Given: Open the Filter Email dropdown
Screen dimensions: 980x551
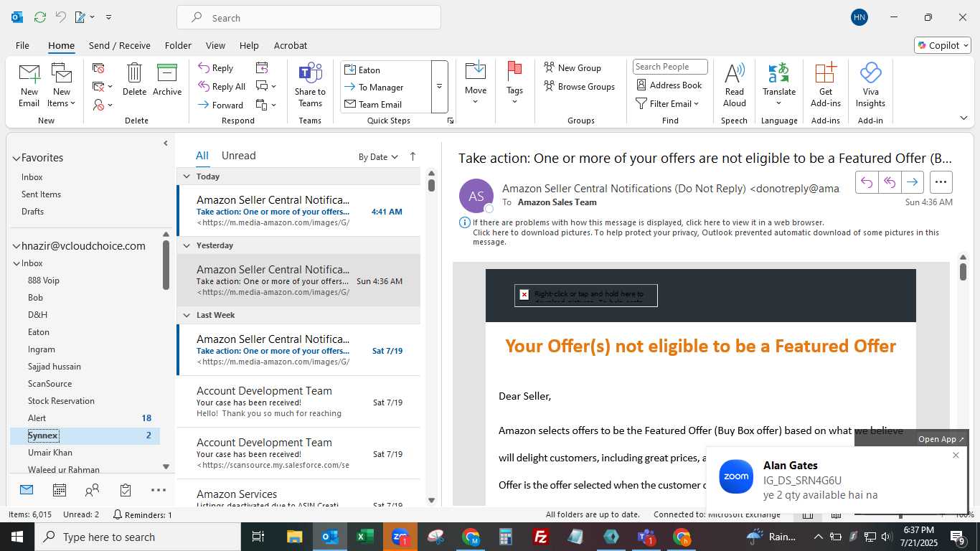Looking at the screenshot, I should (668, 104).
